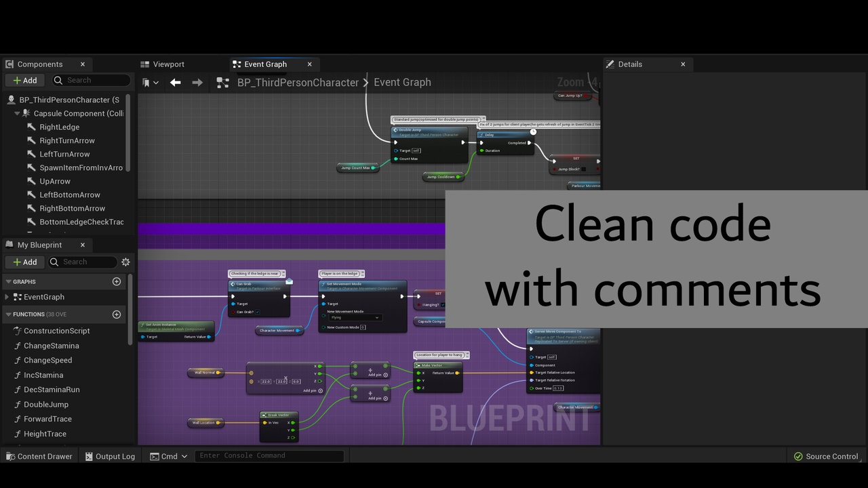Viewport: 868px width, 488px height.
Task: Collapse the GRAPHS section
Action: pos(9,282)
